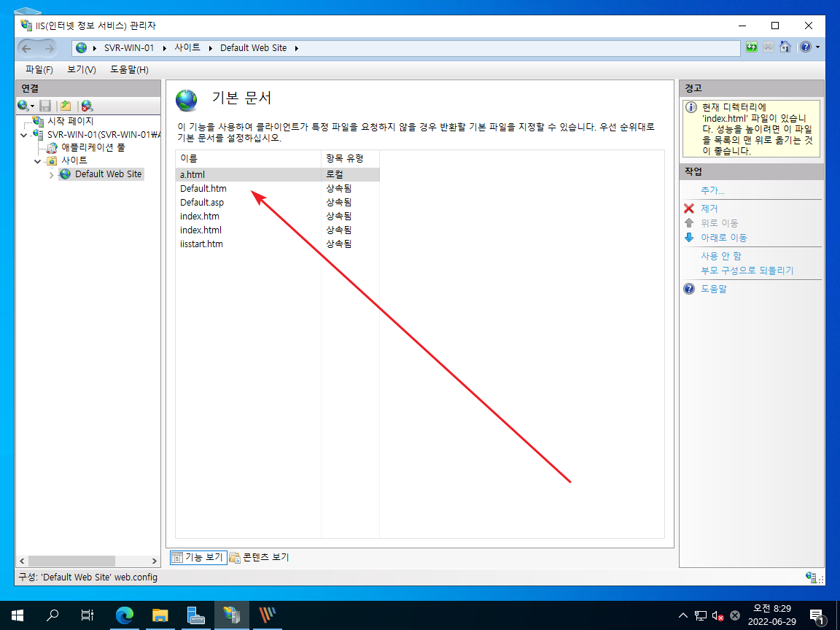The image size is (840, 630).
Task: Select 애플리케이션 풀 tree node
Action: point(93,147)
